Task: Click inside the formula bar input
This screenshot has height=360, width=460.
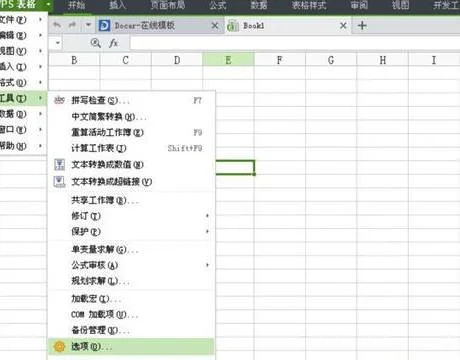Action: click(295, 43)
